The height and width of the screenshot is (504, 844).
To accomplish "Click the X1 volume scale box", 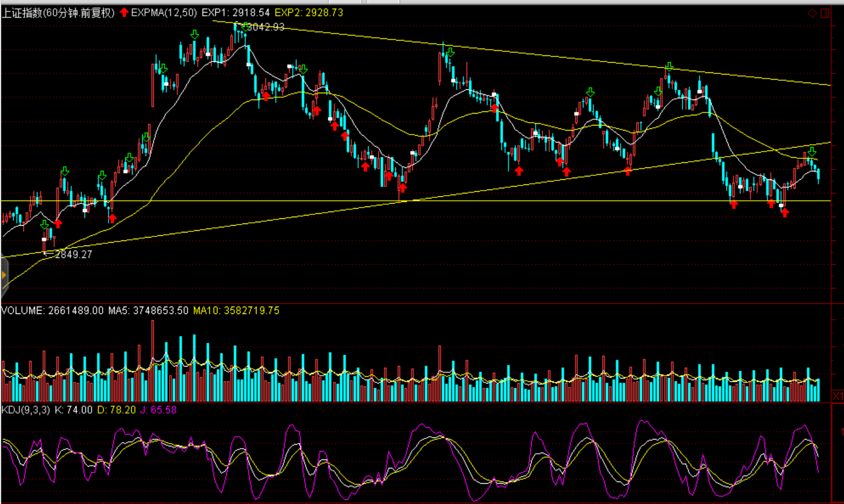I will (x=837, y=395).
